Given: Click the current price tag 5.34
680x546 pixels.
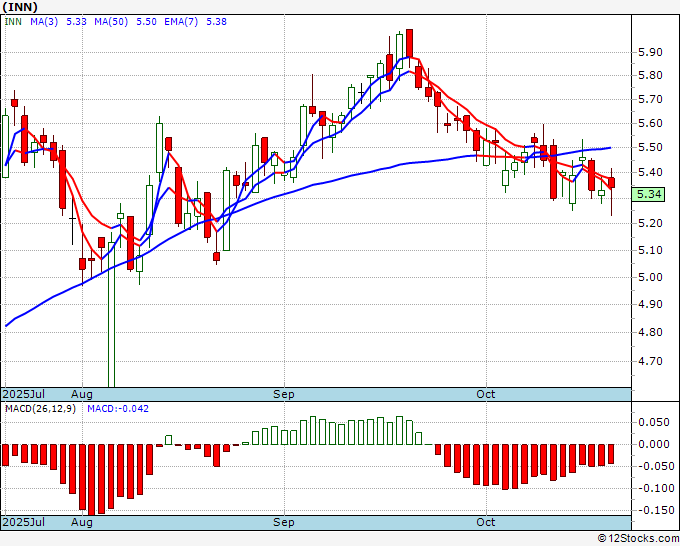Looking at the screenshot, I should [x=648, y=194].
